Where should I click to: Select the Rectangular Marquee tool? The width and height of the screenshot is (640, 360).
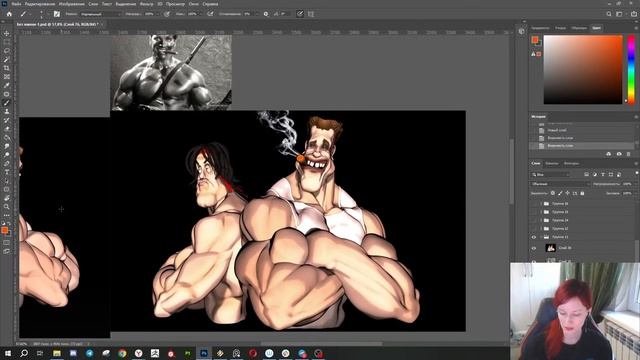point(7,42)
